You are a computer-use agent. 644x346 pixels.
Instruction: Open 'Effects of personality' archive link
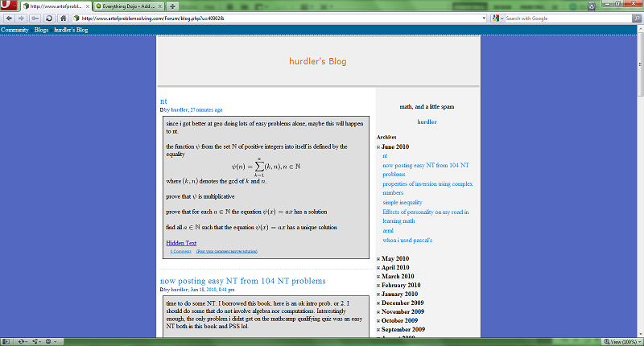point(426,216)
